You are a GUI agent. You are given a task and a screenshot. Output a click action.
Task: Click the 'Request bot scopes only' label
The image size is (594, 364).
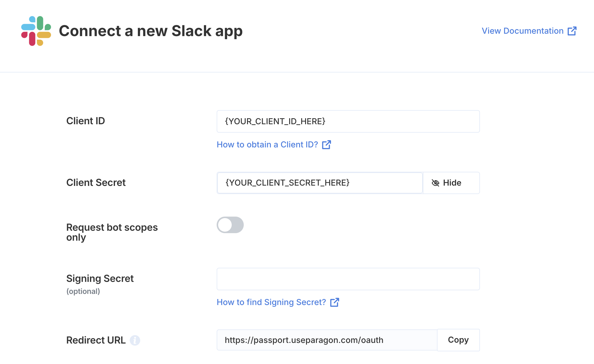coord(112,232)
